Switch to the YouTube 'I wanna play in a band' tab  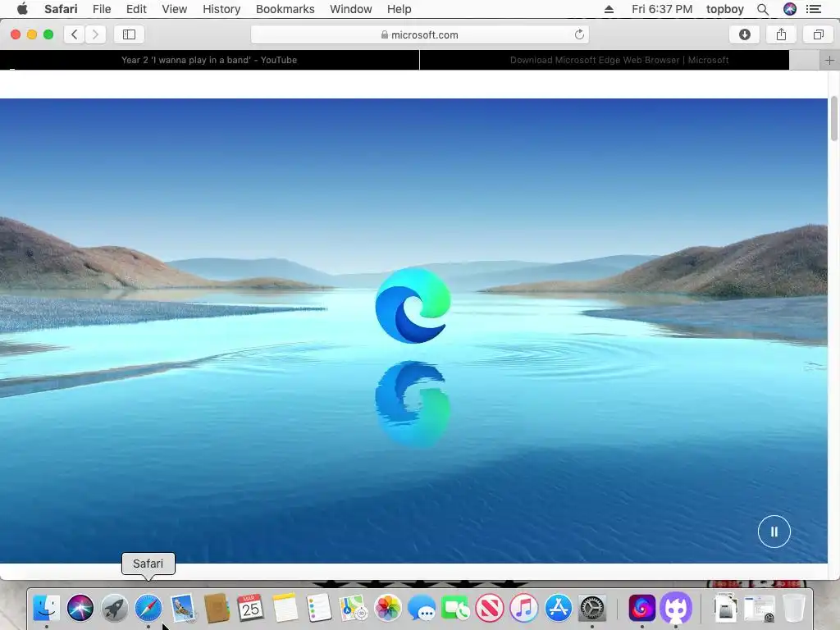click(209, 60)
